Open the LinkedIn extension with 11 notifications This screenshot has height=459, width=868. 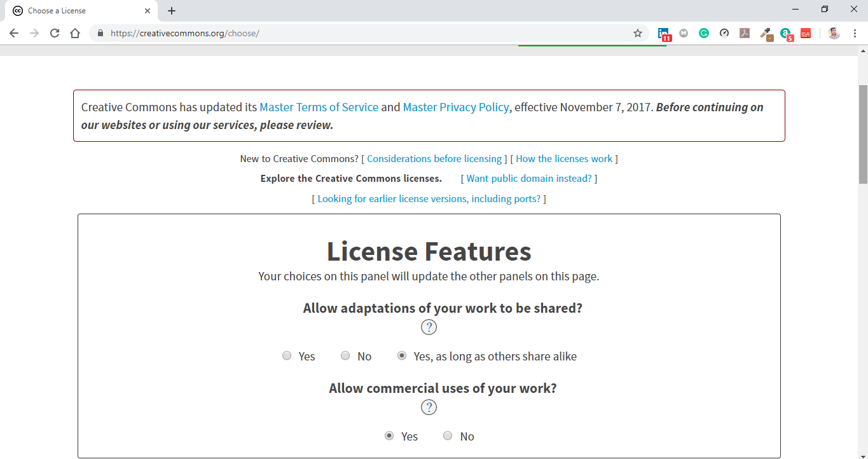pyautogui.click(x=664, y=34)
